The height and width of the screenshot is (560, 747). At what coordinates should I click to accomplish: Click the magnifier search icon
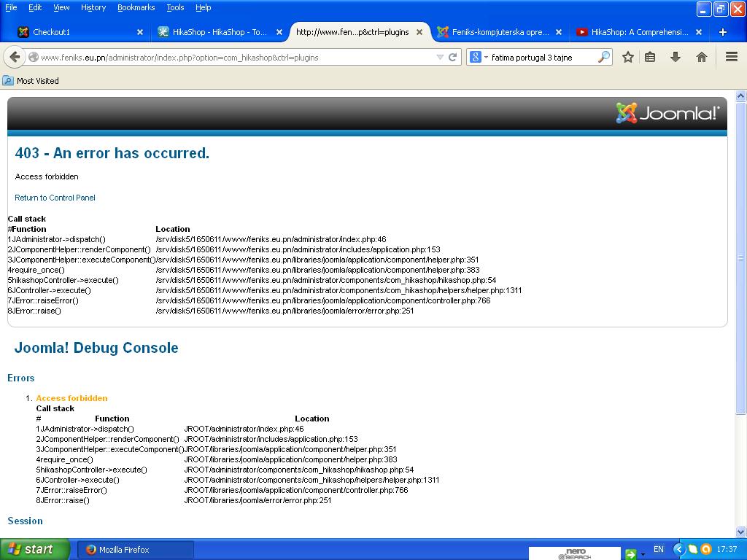[x=603, y=57]
